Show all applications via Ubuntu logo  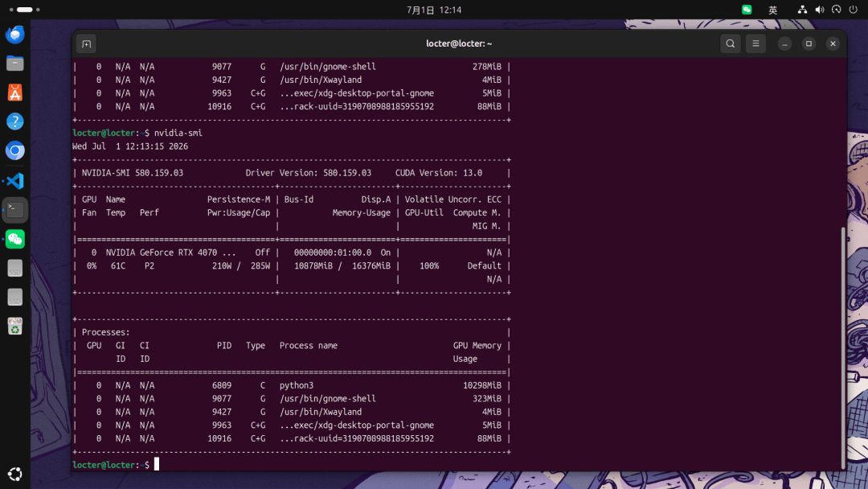click(15, 474)
